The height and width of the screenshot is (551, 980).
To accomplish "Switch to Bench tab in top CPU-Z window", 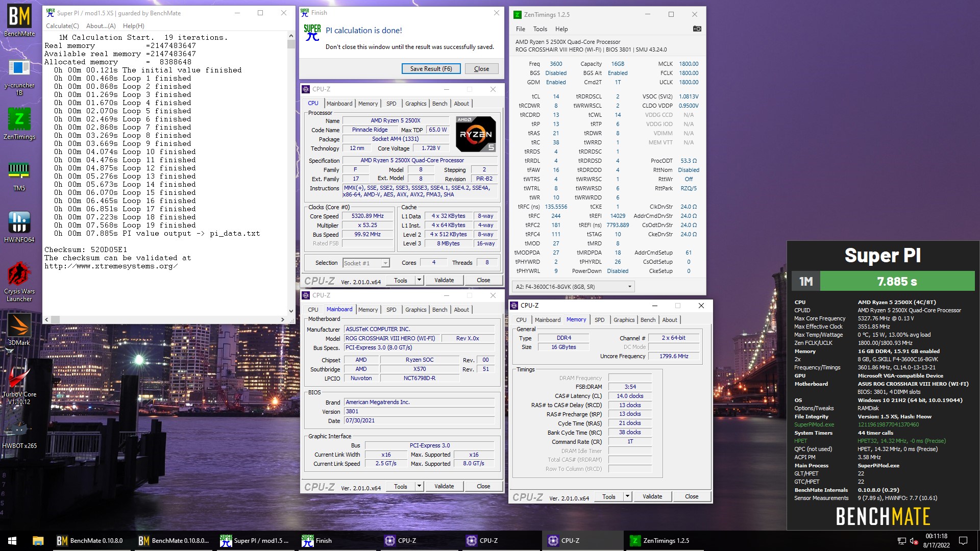I will point(439,104).
